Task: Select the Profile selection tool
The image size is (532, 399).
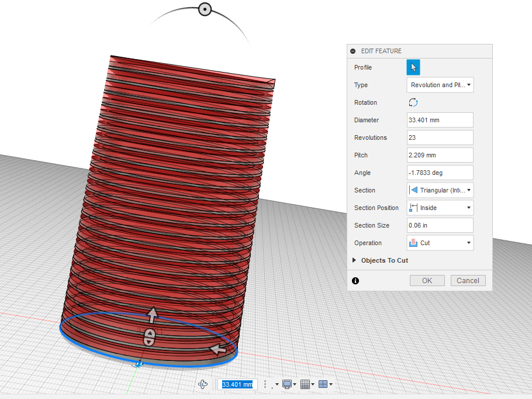Action: (413, 67)
